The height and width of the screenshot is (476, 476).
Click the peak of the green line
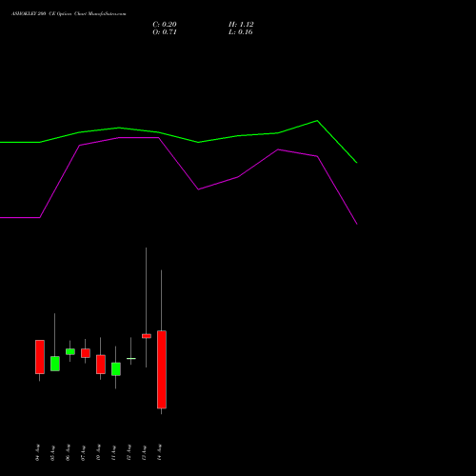pos(317,121)
